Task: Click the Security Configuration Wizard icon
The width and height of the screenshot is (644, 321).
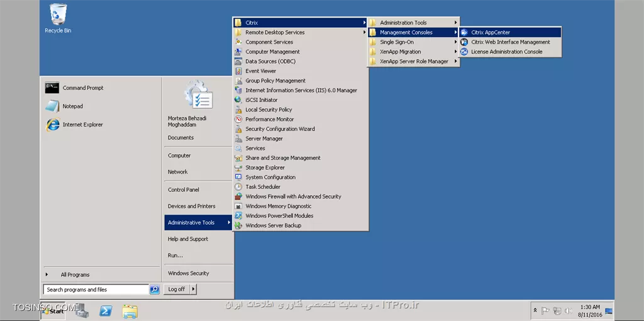Action: coord(238,129)
